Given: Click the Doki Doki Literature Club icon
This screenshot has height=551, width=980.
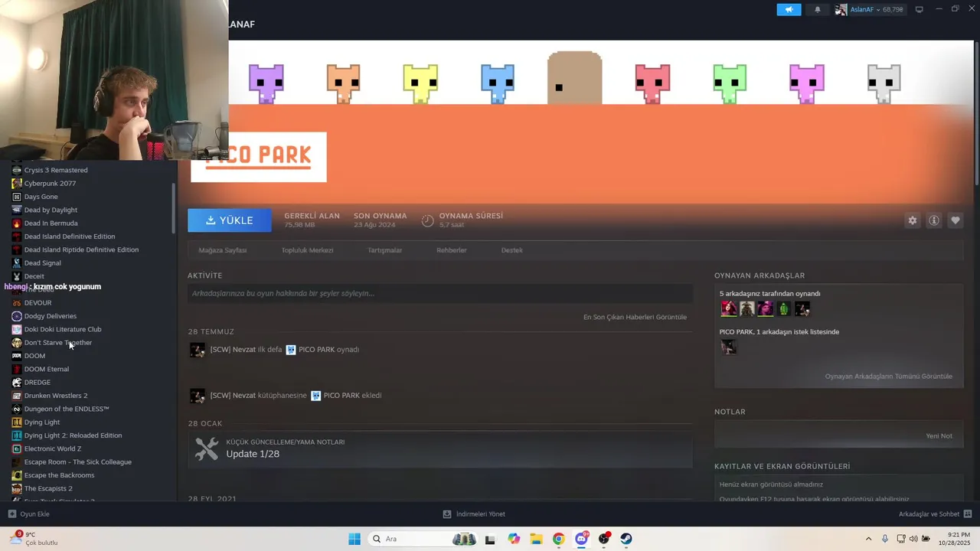Looking at the screenshot, I should point(17,329).
